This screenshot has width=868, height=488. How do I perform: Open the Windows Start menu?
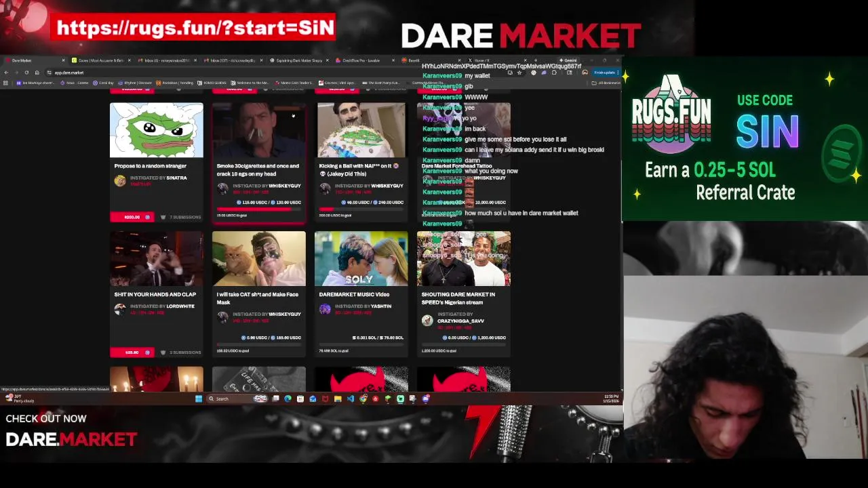click(199, 399)
